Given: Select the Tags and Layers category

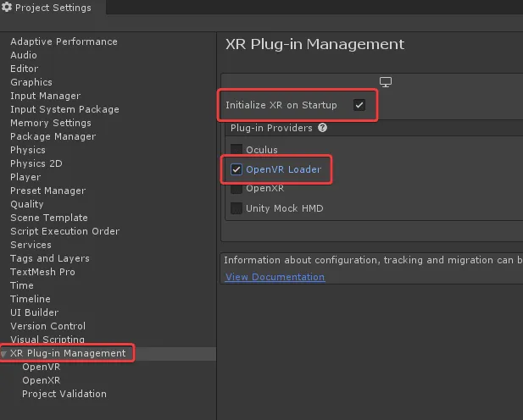Looking at the screenshot, I should (49, 258).
